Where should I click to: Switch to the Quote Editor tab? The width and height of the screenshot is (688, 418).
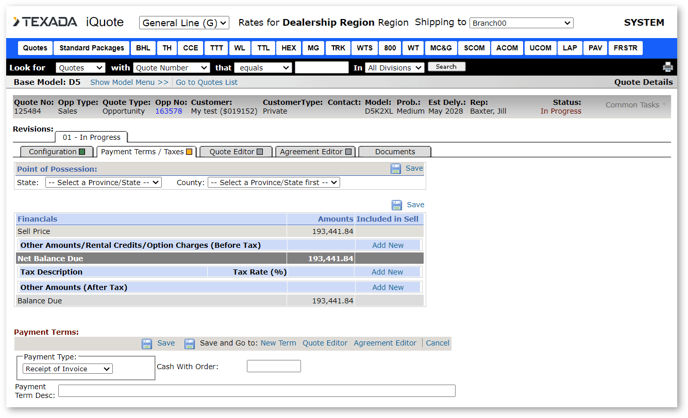click(236, 152)
